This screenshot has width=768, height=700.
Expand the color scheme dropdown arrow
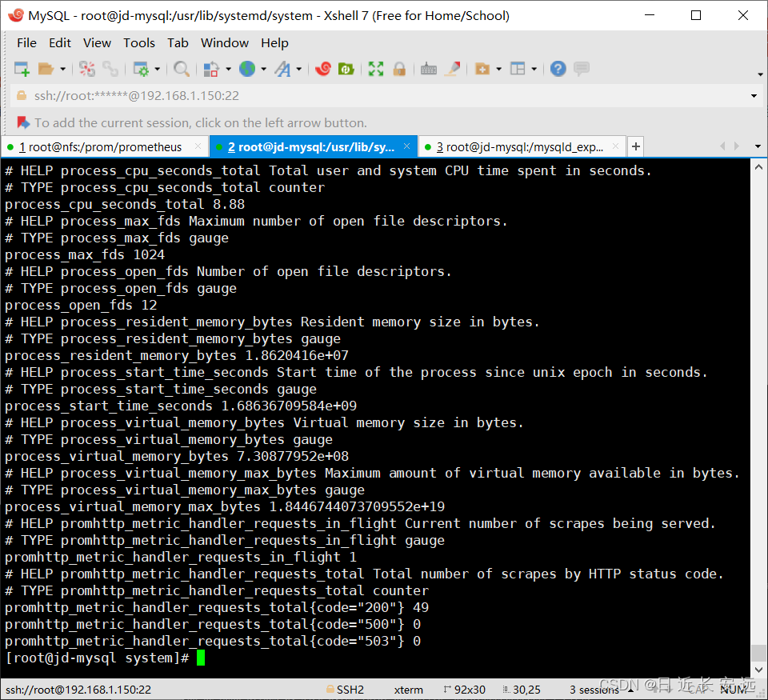[228, 69]
